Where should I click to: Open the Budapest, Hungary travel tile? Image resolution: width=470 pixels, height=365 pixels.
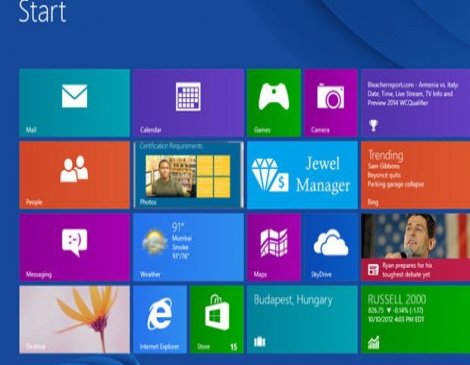click(x=302, y=319)
